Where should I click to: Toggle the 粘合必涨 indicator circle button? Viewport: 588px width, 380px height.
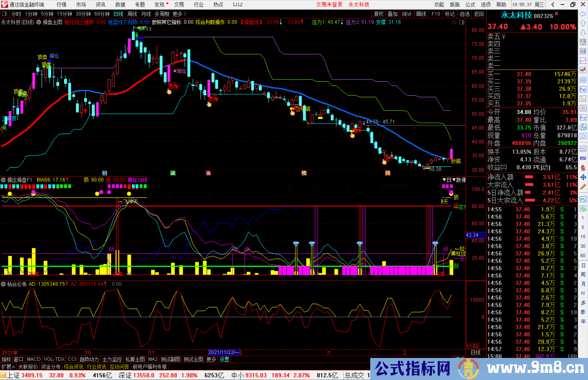(3, 284)
